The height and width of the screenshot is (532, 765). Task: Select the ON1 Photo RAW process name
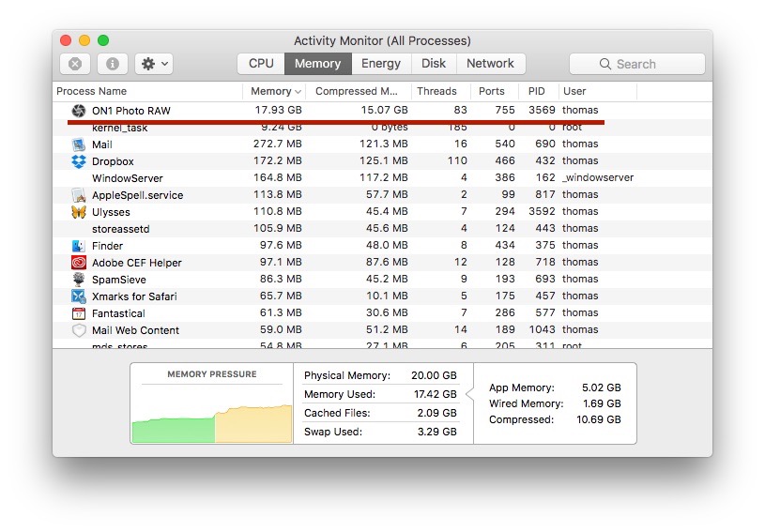(131, 111)
